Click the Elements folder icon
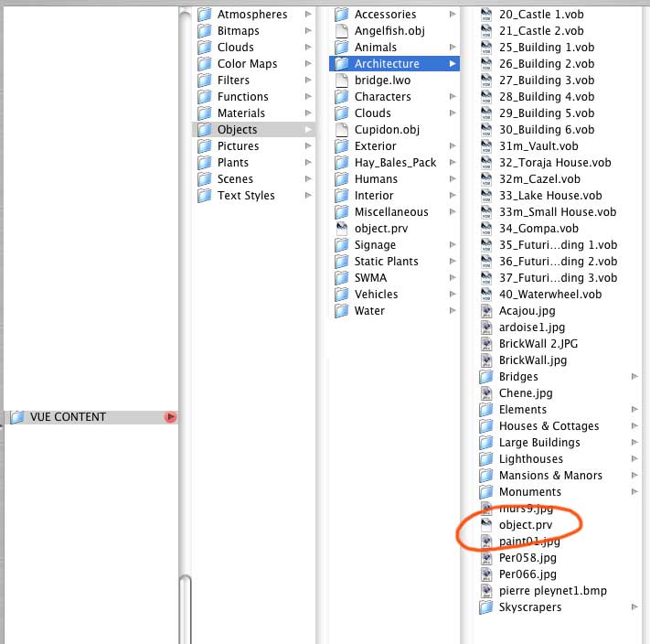 pos(486,410)
